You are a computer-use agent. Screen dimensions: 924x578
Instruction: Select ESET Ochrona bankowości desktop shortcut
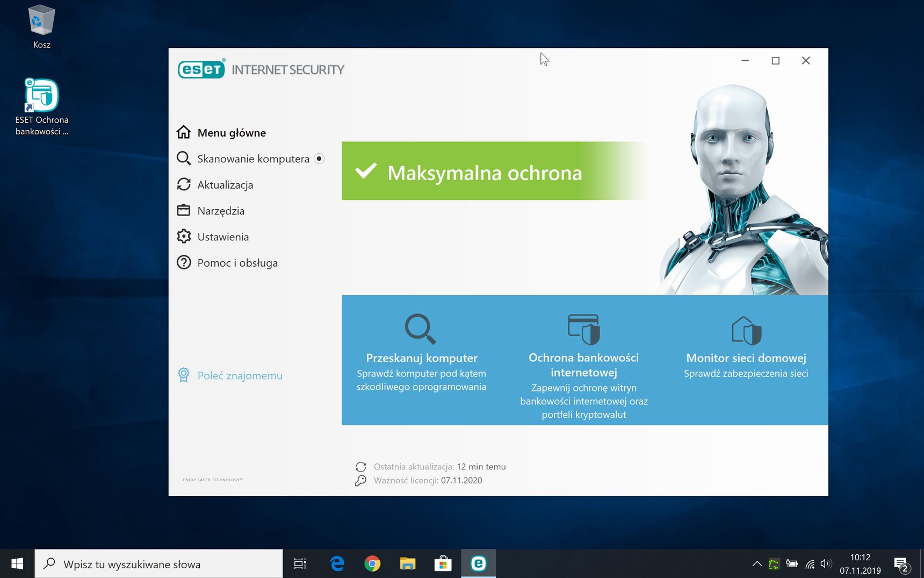point(41,107)
